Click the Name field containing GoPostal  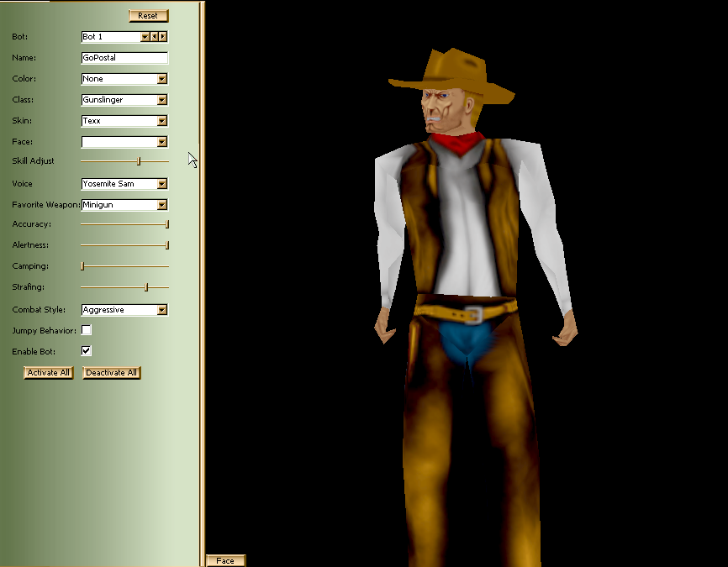click(x=124, y=57)
